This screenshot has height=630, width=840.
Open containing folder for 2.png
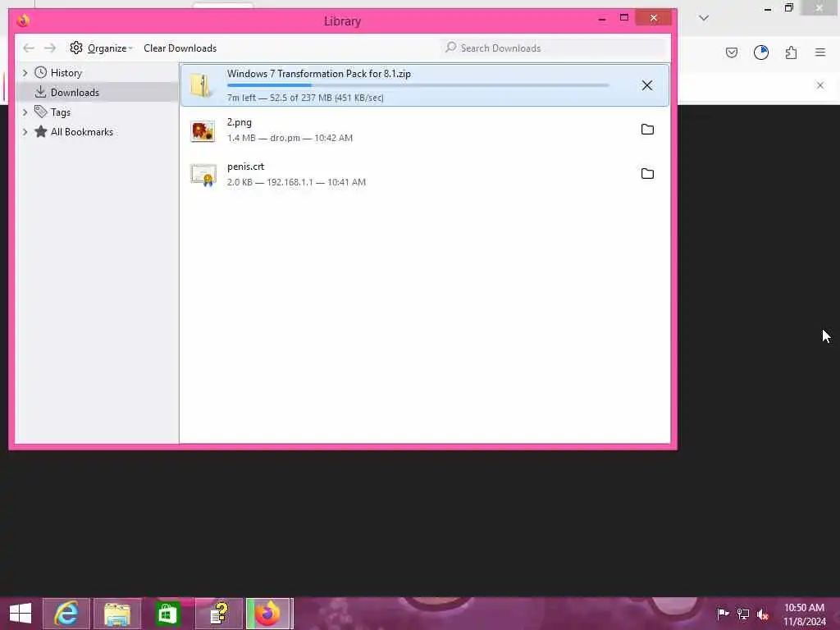click(647, 129)
